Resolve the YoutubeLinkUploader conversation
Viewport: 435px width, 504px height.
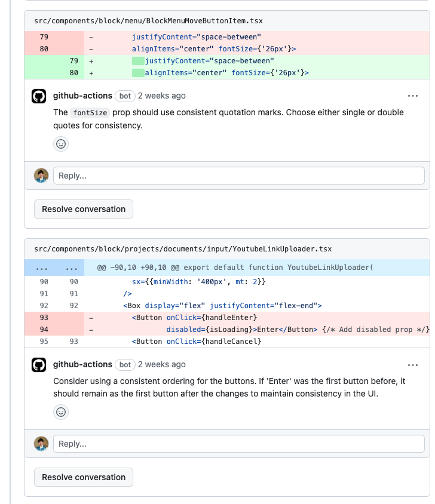coord(84,477)
